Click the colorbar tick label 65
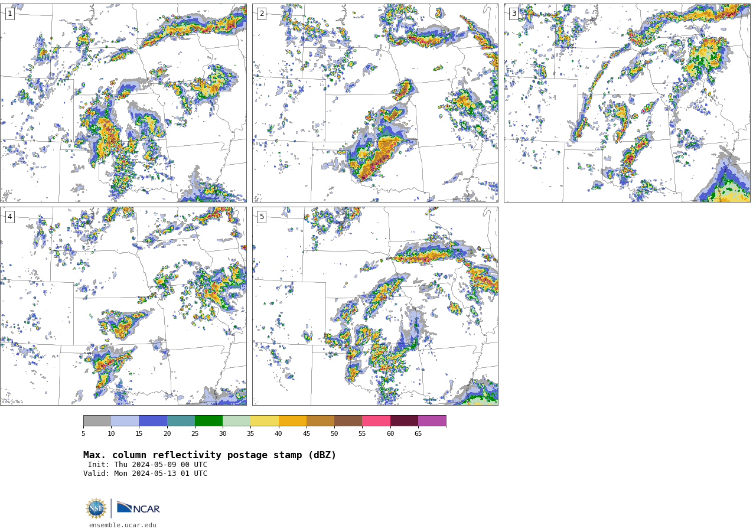Image resolution: width=756 pixels, height=532 pixels. click(418, 434)
